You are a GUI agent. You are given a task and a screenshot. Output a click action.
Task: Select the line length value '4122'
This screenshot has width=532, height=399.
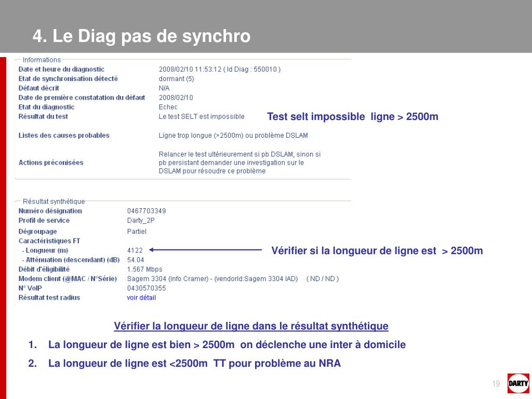click(x=135, y=250)
